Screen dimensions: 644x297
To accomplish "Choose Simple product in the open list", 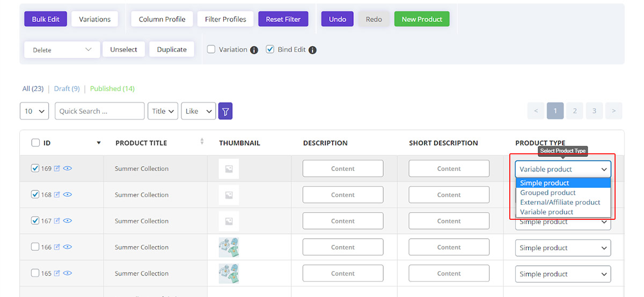I will click(563, 183).
